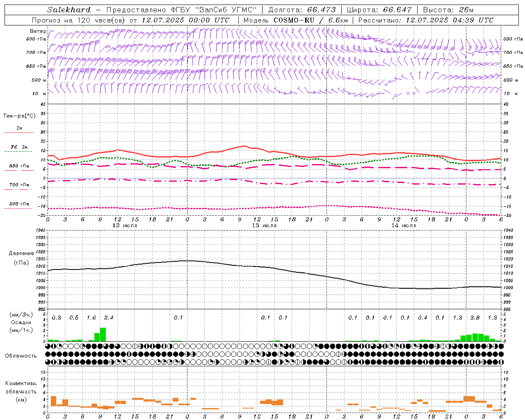Click the "Высота: 26м" elevation text

coord(448,9)
